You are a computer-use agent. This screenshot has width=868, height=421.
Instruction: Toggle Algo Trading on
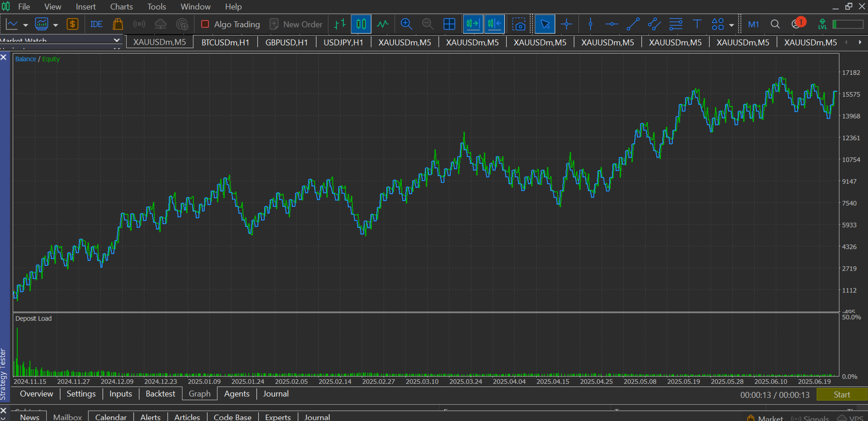(x=231, y=24)
